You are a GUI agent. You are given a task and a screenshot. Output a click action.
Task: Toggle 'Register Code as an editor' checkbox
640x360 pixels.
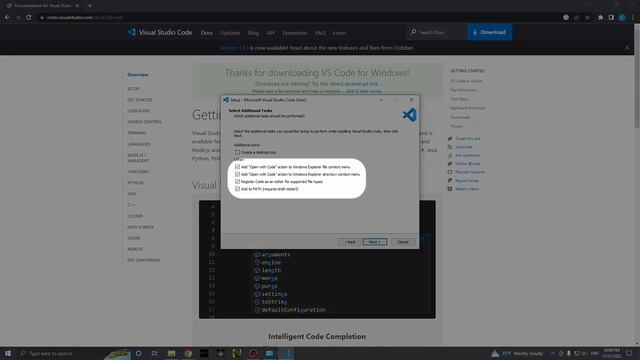click(237, 182)
